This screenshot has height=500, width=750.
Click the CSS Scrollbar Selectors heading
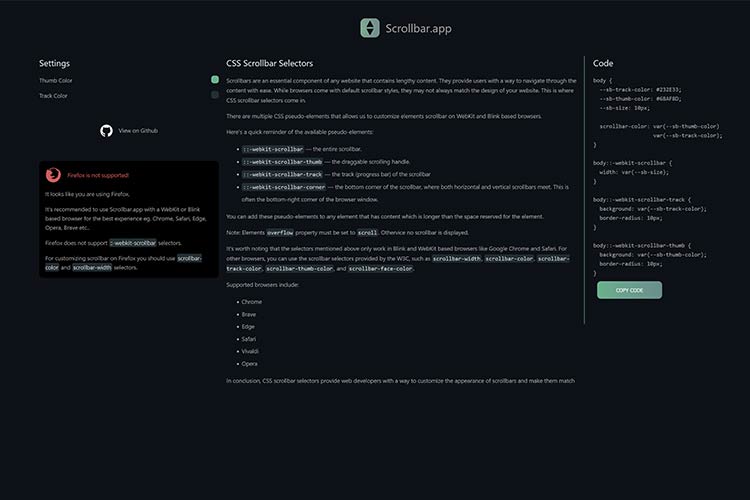click(x=269, y=63)
